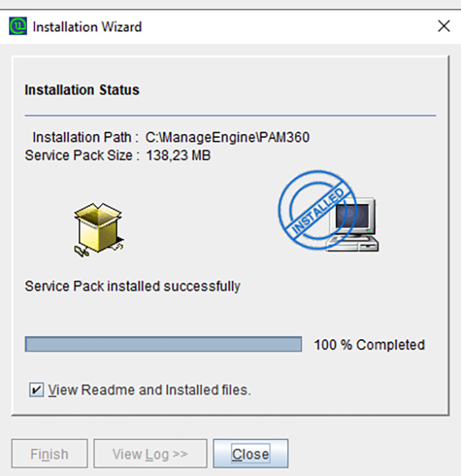This screenshot has width=461, height=476.
Task: Close the wizard using the title bar X
Action: (x=444, y=26)
